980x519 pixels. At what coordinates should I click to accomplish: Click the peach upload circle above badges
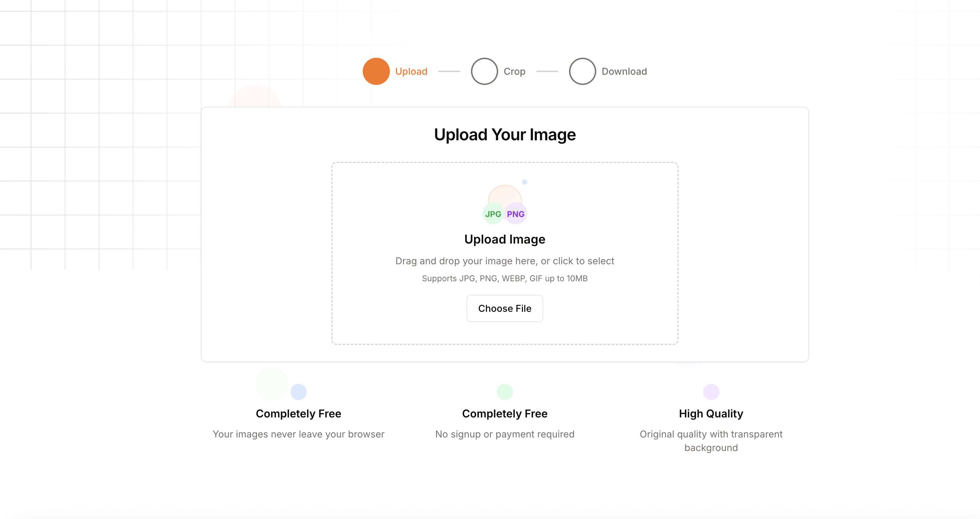(505, 195)
